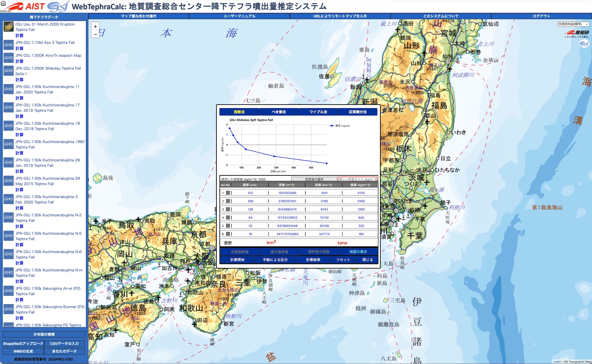Apply density with 密度値の適用 button

coord(314,179)
